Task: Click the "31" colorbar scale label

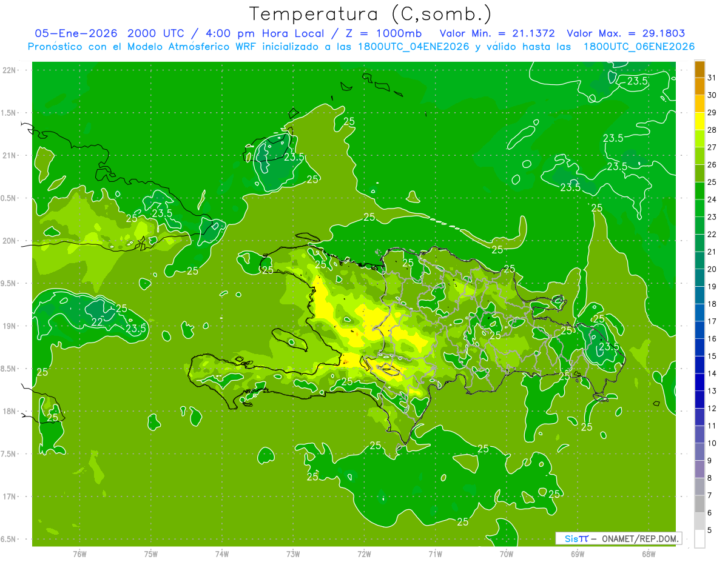Action: click(712, 78)
